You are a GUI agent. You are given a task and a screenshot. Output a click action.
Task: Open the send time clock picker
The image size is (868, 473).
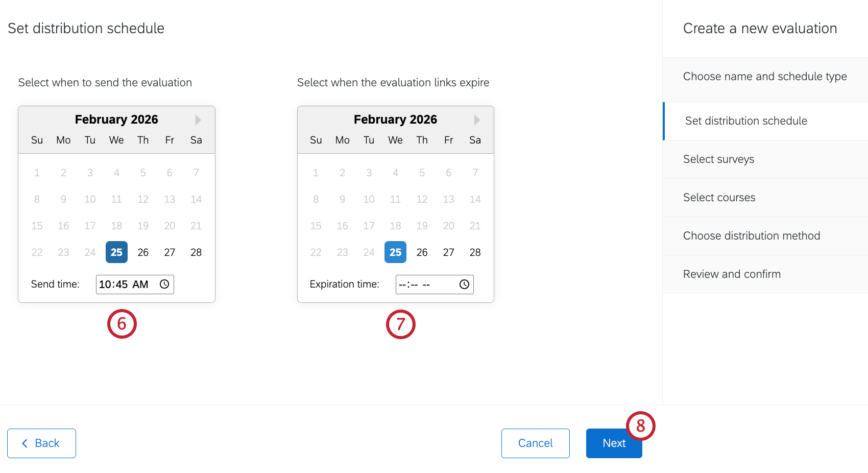point(164,284)
